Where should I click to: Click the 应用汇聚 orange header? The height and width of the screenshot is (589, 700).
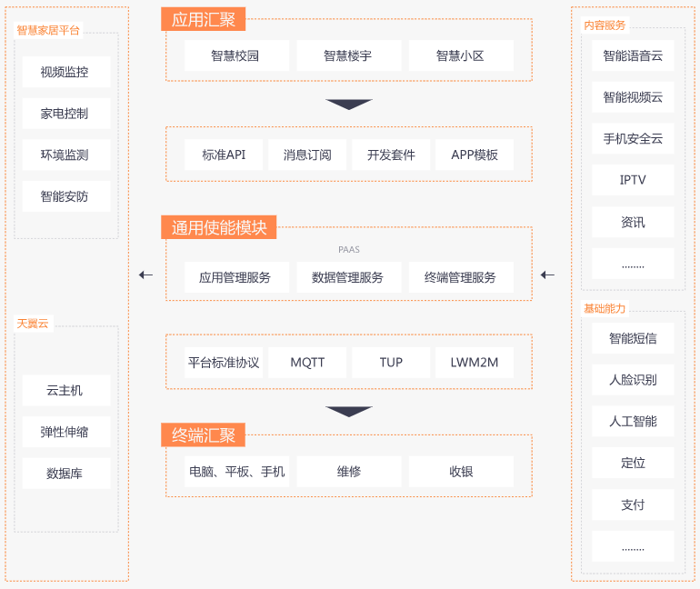203,19
